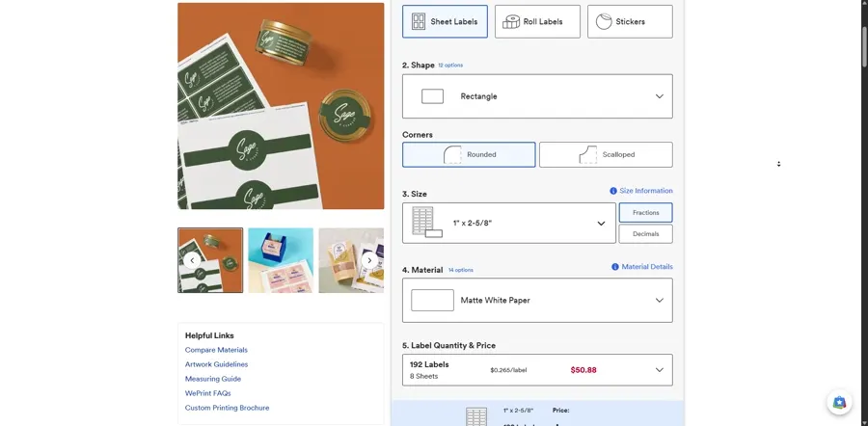Choose the Roll Labels format
This screenshot has width=868, height=426.
click(537, 21)
